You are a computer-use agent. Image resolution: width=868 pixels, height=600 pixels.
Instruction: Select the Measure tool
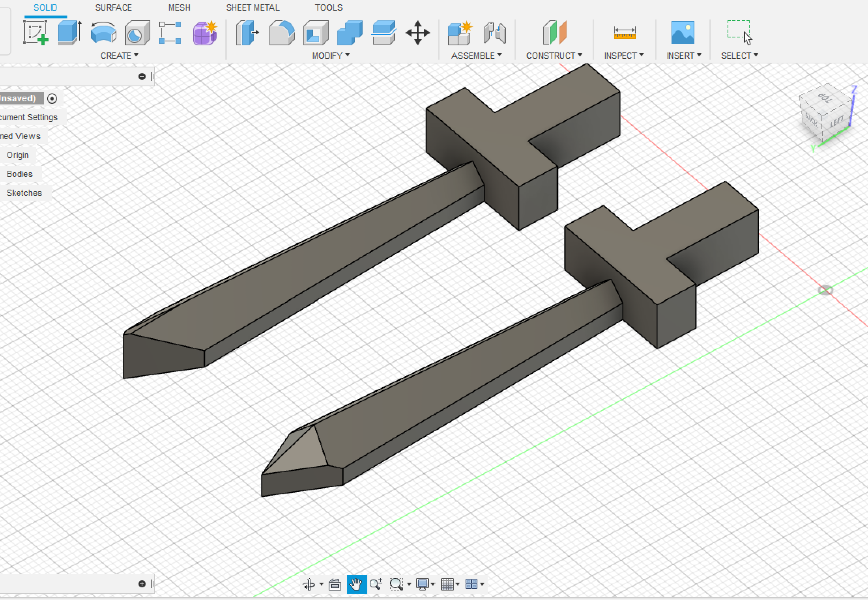click(x=625, y=33)
